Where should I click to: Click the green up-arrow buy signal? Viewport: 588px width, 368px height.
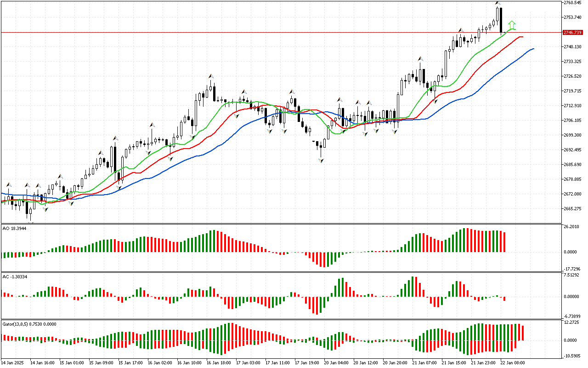[x=512, y=25]
